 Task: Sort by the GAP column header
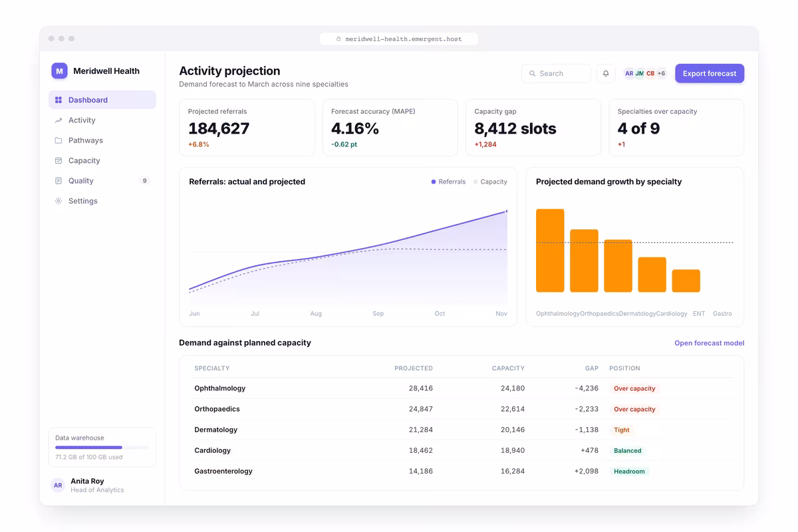[x=592, y=368]
